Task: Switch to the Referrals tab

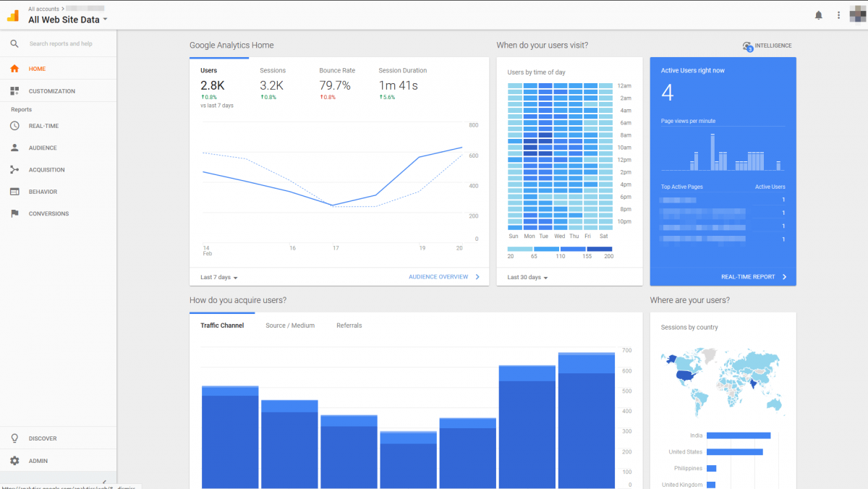Action: tap(349, 326)
